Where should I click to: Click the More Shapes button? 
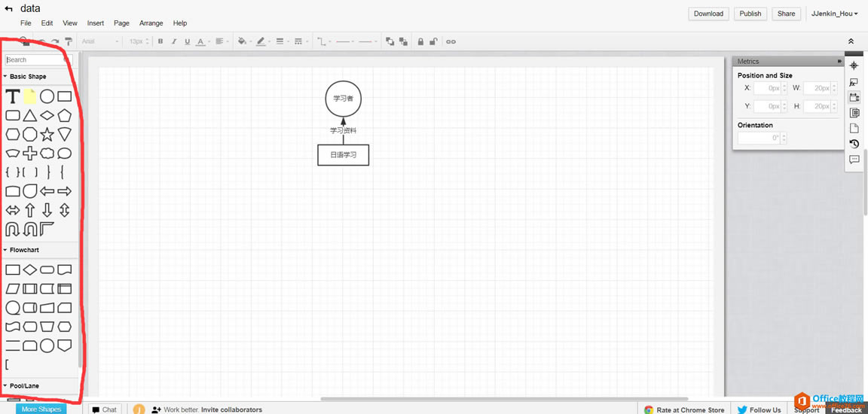click(x=41, y=409)
